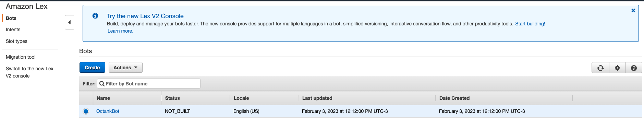This screenshot has width=644, height=130.
Task: Open the Learn more link
Action: (x=120, y=31)
